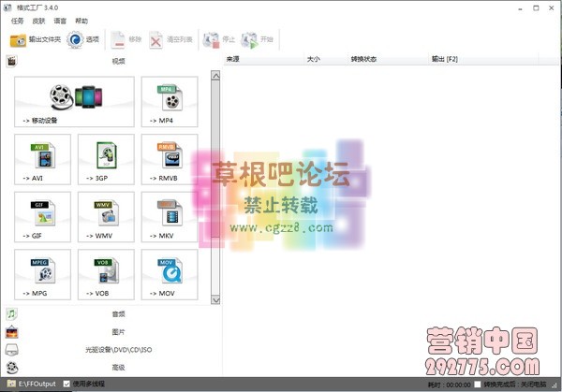This screenshot has height=392, width=562.
Task: Expand the 光驱设备\DVD\CD\ISO section
Action: click(x=118, y=350)
